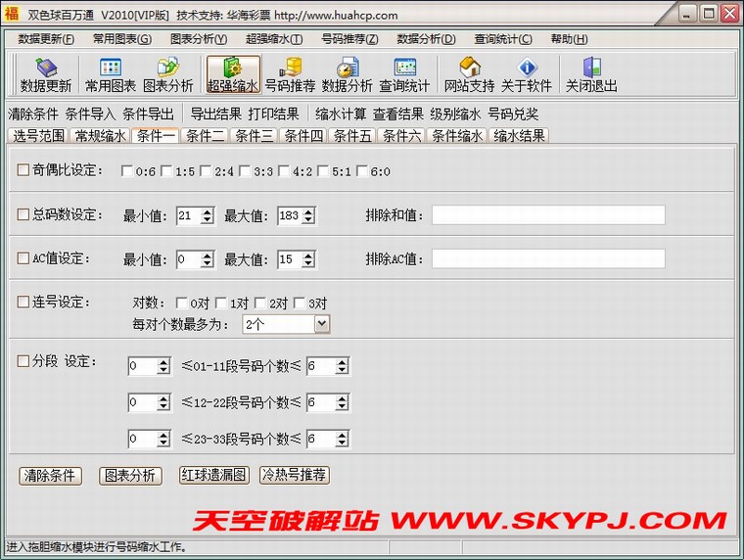Click the 查询统计 toolbar icon

tap(404, 74)
